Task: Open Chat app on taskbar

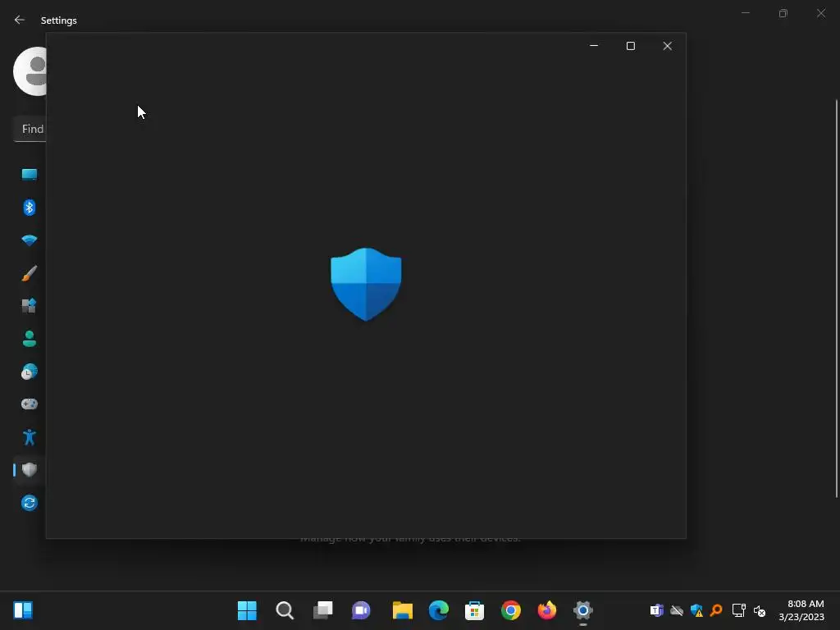Action: tap(361, 610)
